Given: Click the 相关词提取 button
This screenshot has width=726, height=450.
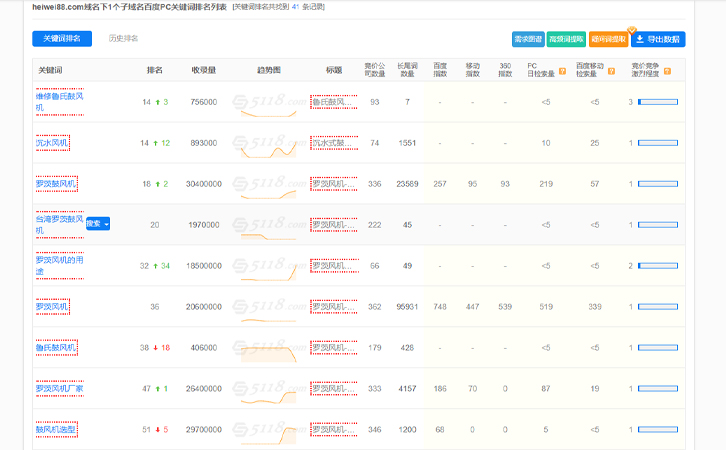Looking at the screenshot, I should pyautogui.click(x=608, y=39).
